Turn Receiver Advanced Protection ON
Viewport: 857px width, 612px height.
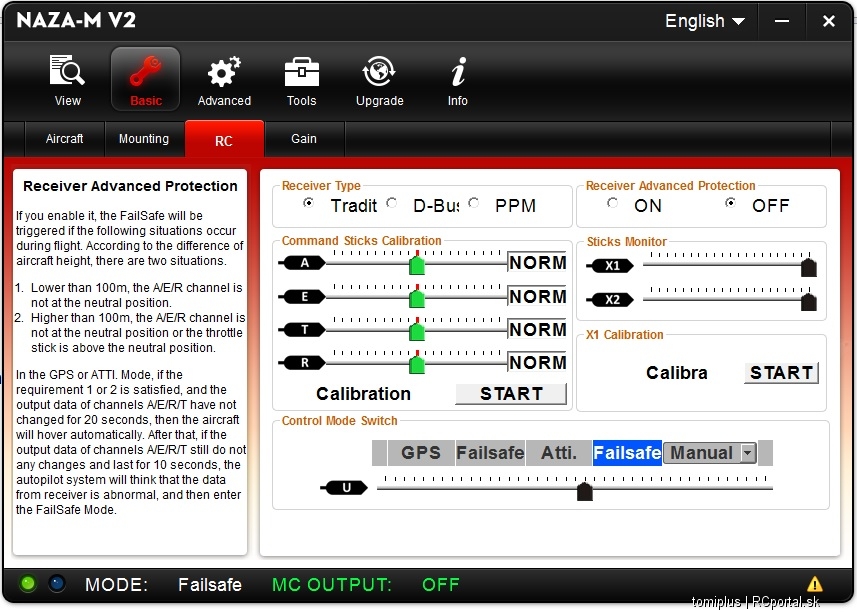point(613,203)
